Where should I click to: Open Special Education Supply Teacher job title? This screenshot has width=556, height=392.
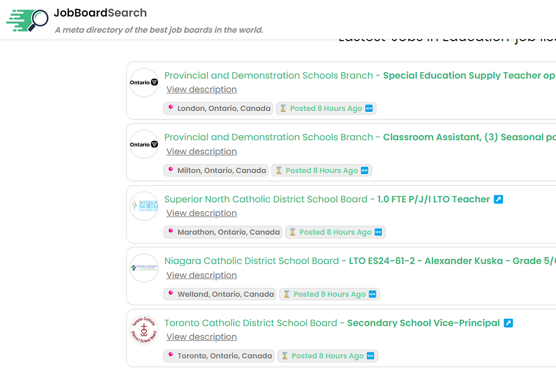(469, 76)
